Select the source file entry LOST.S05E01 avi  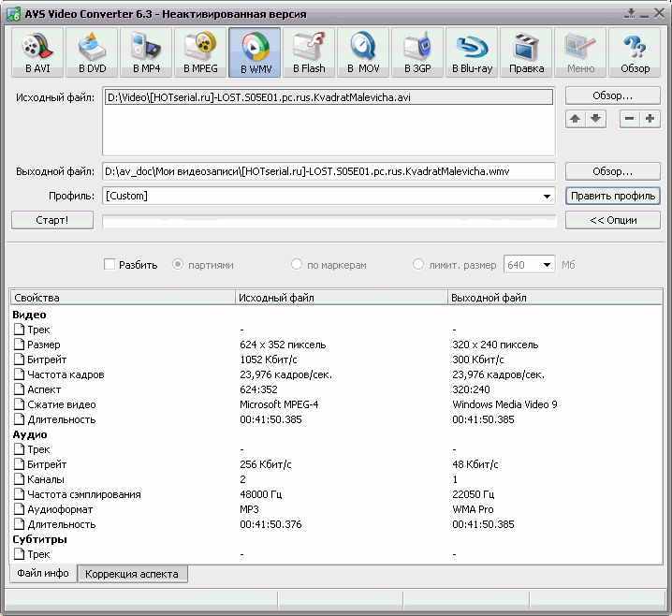pyautogui.click(x=329, y=97)
